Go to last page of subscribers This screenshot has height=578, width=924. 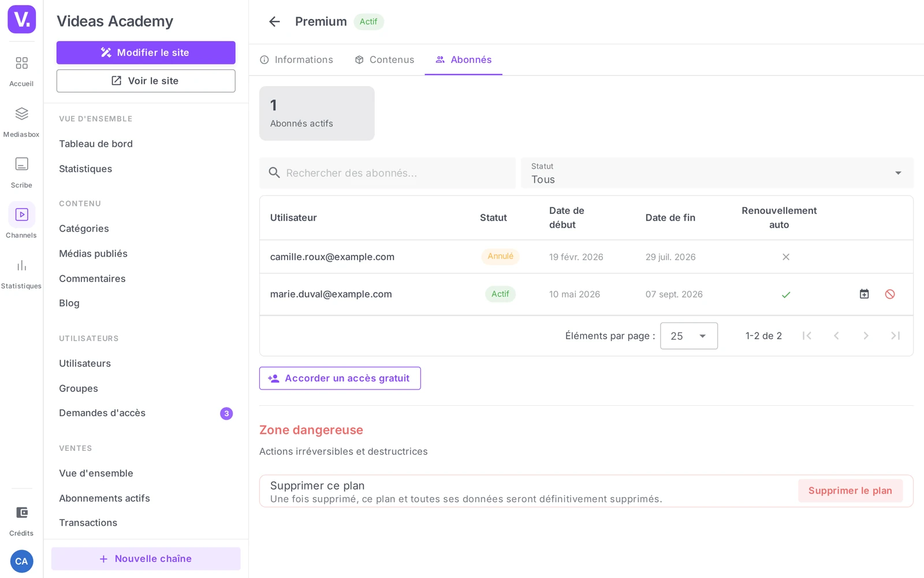pyautogui.click(x=895, y=336)
